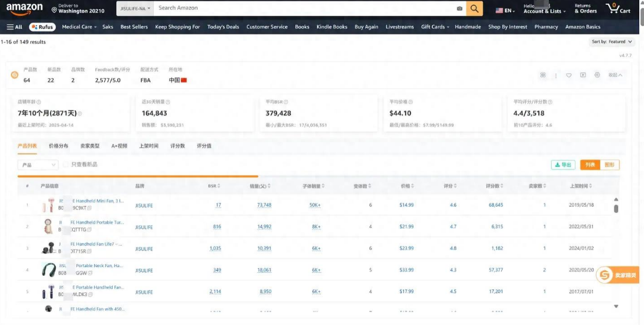Switch to 图形 view

pos(610,165)
